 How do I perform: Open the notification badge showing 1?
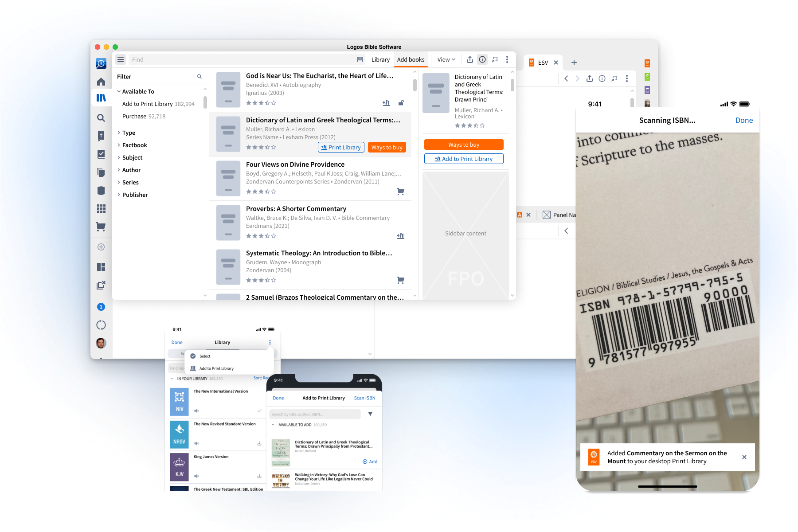point(101,307)
